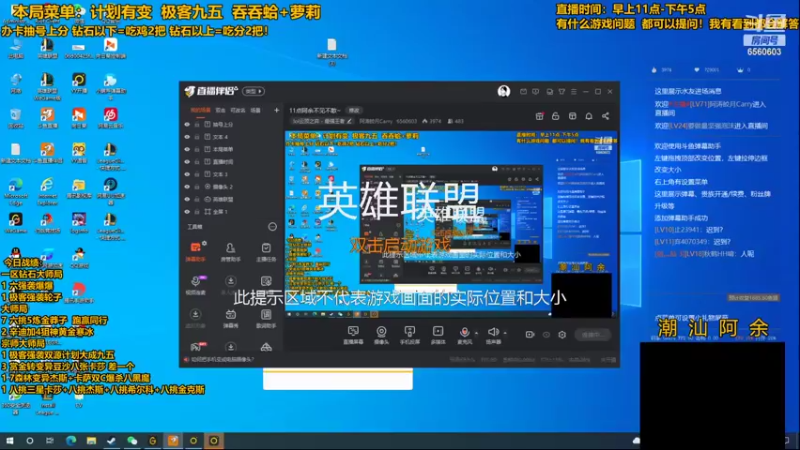This screenshot has height=450, width=800.
Task: Add a multimedia source (多媒体)
Action: 438,335
